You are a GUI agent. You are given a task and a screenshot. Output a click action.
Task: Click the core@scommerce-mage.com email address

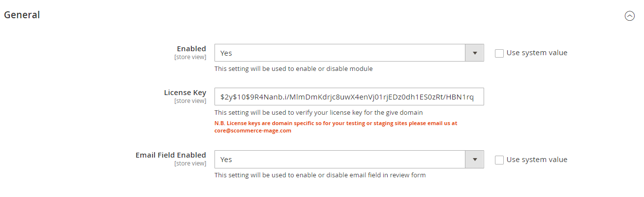coord(252,131)
